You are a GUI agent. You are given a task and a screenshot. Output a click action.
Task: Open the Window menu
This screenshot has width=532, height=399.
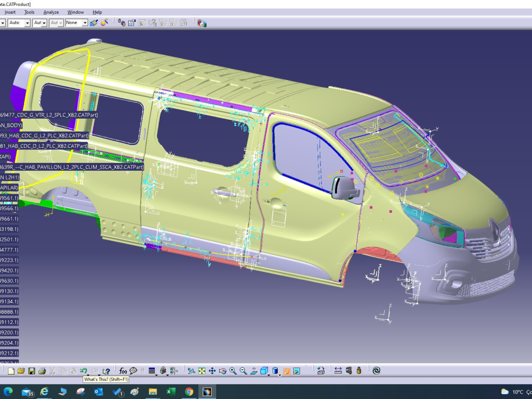76,12
